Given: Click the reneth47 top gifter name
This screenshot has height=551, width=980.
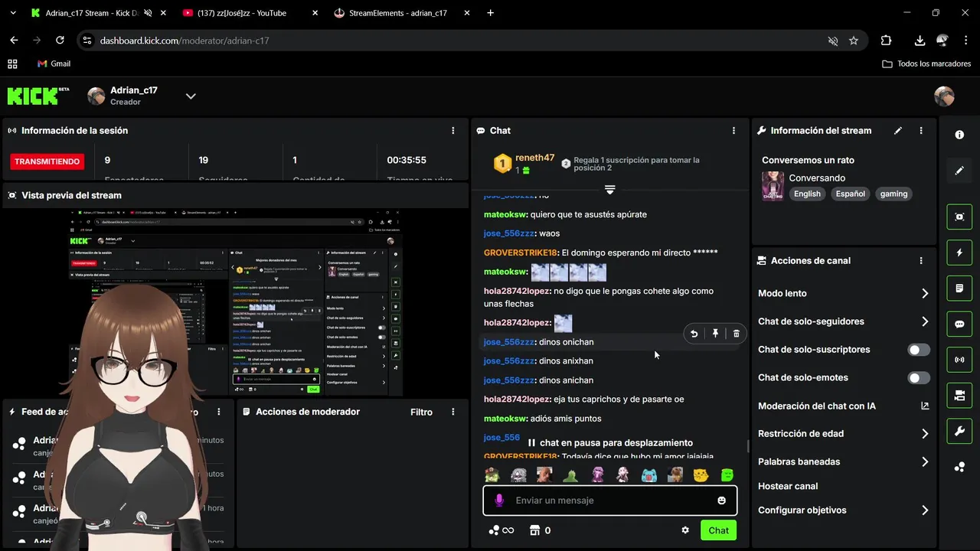Looking at the screenshot, I should tap(534, 158).
